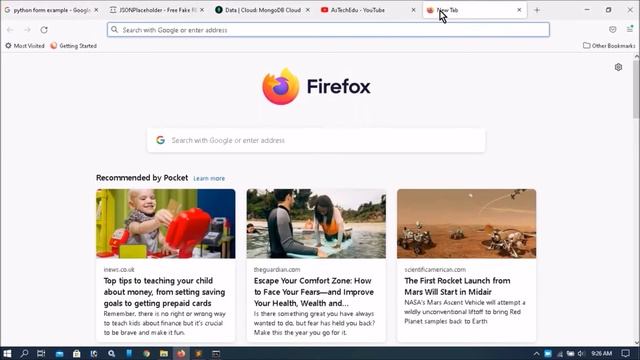The height and width of the screenshot is (360, 640).
Task: Open the Action Center notifications
Action: (625, 353)
